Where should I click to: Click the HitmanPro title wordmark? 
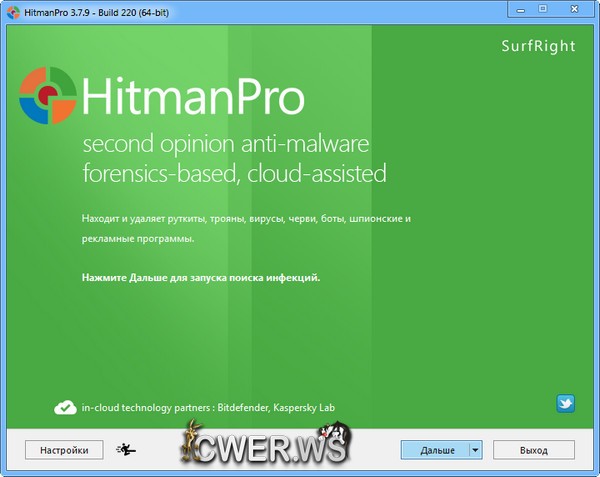point(193,96)
